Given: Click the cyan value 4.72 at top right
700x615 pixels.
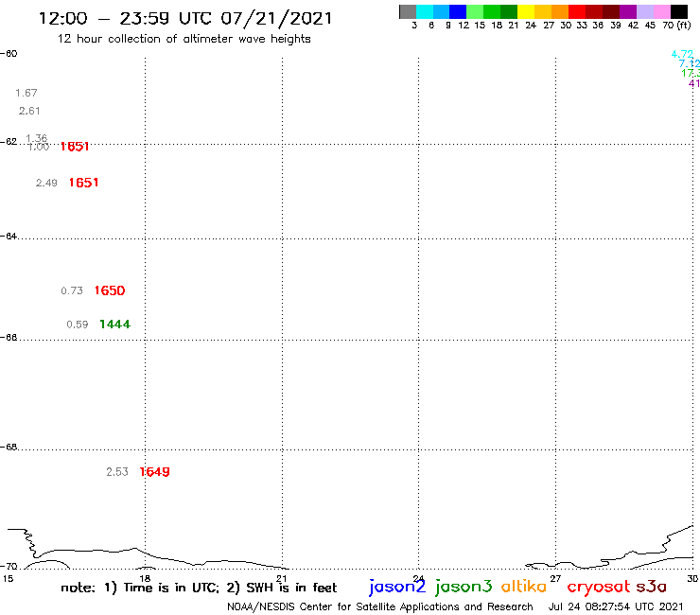Looking at the screenshot, I should (682, 55).
